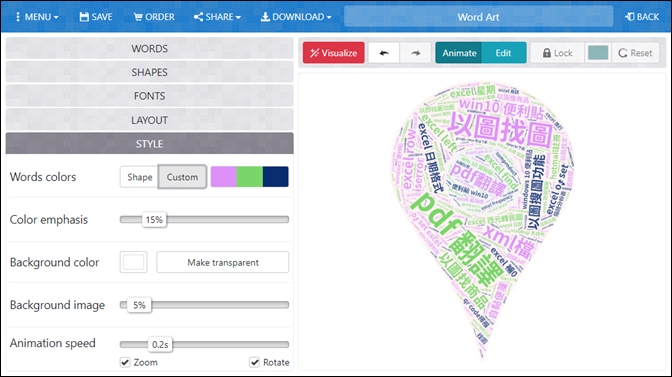Expand the FONTS panel section
This screenshot has height=377, width=672.
pos(150,96)
